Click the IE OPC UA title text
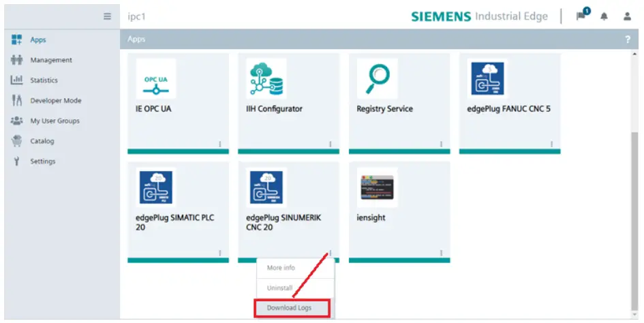This screenshot has width=644, height=323. click(x=153, y=109)
